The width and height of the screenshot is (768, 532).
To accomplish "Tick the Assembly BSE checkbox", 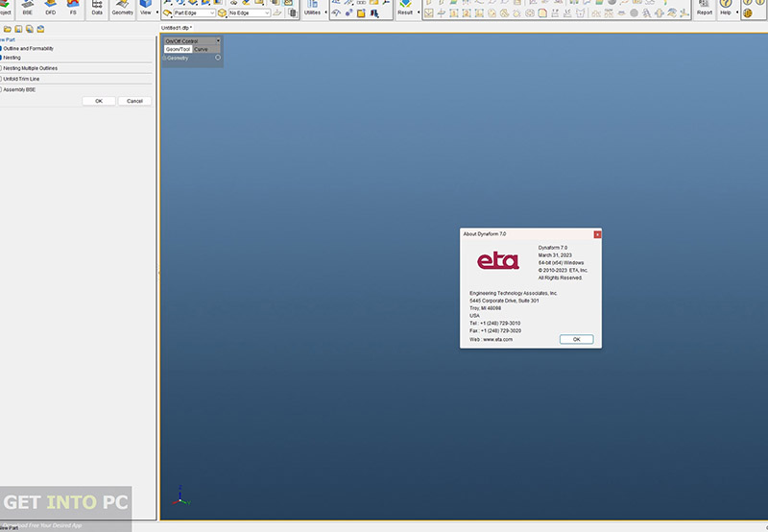I will [1, 89].
